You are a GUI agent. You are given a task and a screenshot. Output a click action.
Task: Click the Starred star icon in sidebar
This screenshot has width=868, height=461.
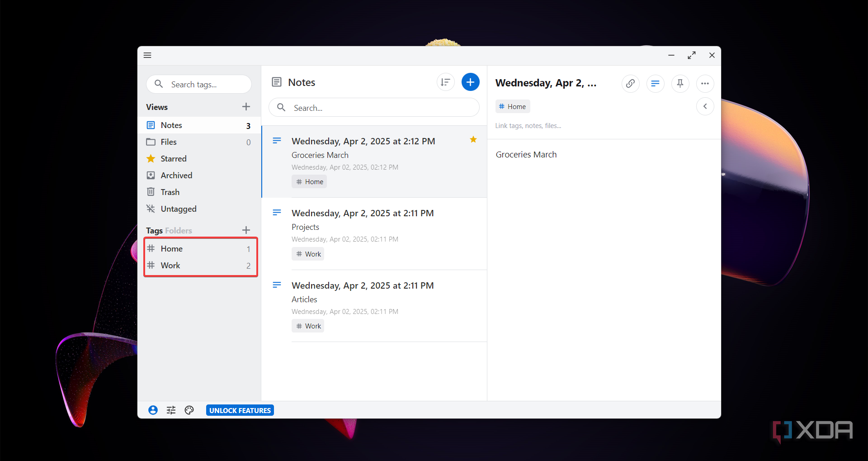(151, 159)
